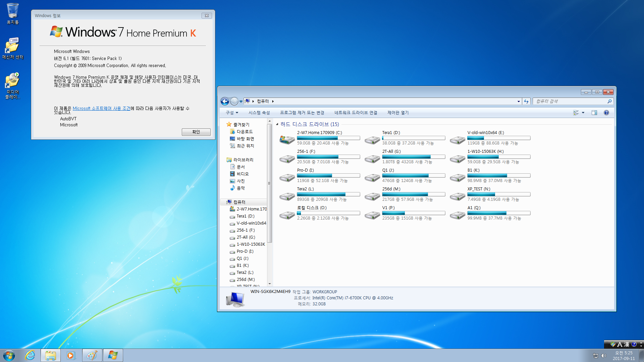Viewport: 644px width, 362px height.
Task: Expand the address bar history dropdown
Action: pyautogui.click(x=519, y=101)
